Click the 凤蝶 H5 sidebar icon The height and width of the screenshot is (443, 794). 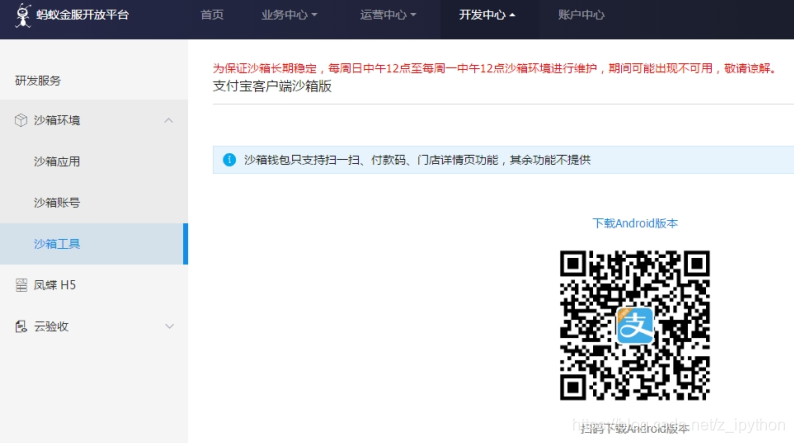tap(21, 285)
